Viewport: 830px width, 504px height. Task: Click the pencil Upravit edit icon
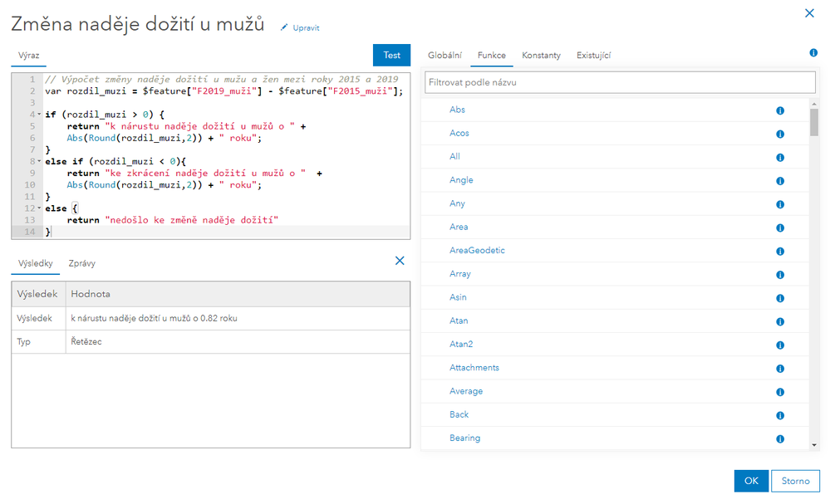pyautogui.click(x=284, y=27)
